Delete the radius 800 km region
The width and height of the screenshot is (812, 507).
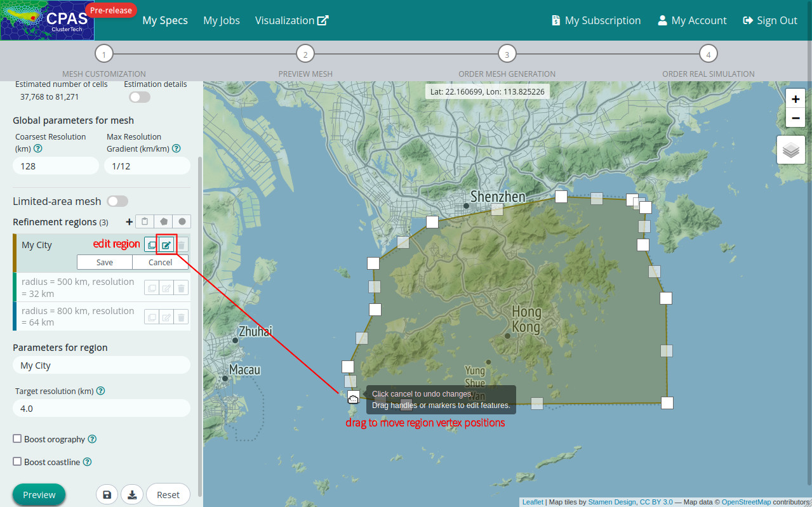coord(181,317)
